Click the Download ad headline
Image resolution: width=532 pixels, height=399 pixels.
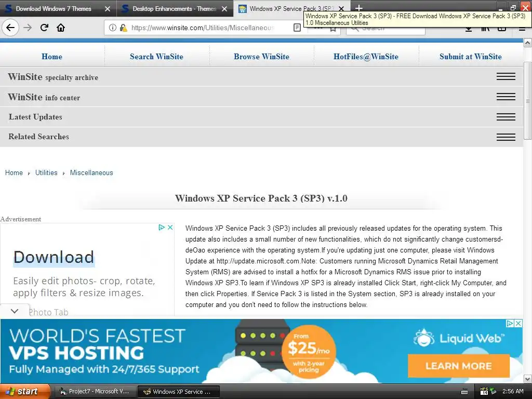54,257
